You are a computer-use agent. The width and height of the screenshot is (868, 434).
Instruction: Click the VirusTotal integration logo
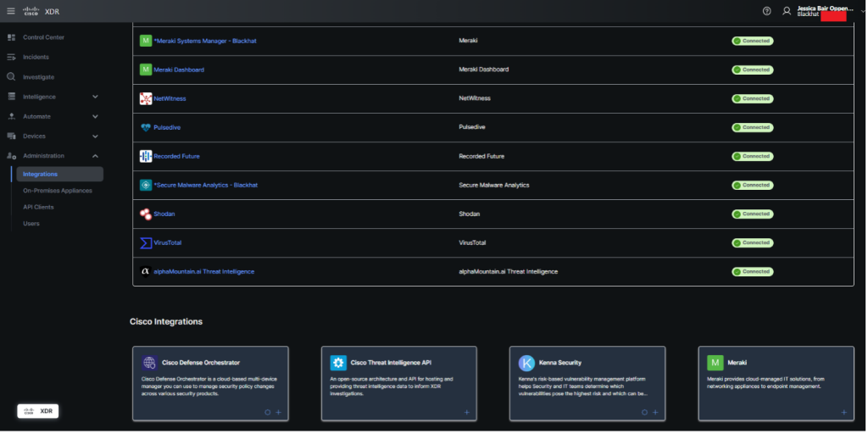pos(146,242)
